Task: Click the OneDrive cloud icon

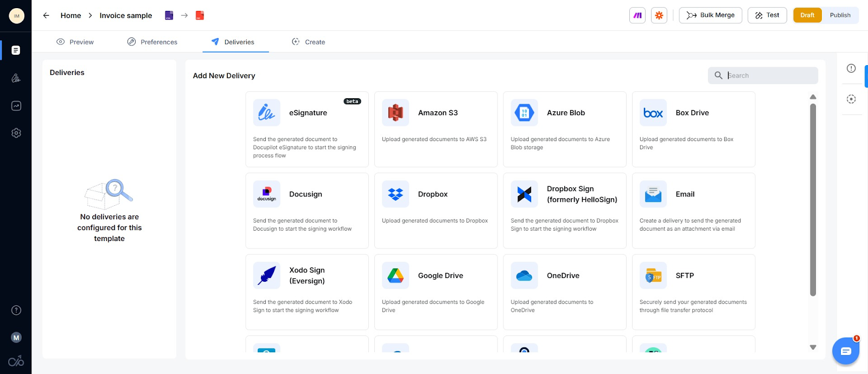Action: point(524,276)
